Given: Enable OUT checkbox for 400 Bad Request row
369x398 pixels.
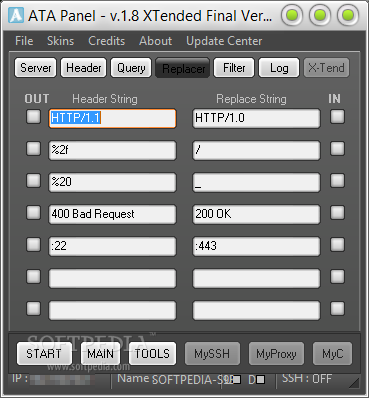Looking at the screenshot, I should 33,213.
